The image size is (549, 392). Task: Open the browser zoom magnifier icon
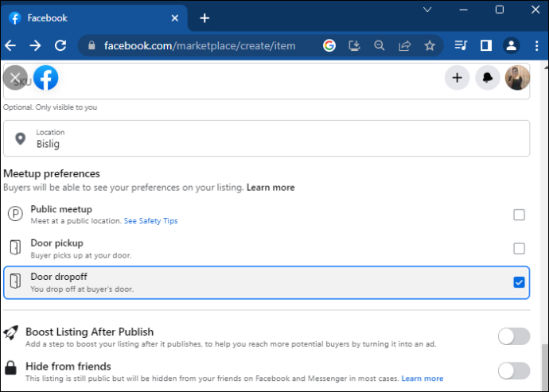[x=380, y=45]
